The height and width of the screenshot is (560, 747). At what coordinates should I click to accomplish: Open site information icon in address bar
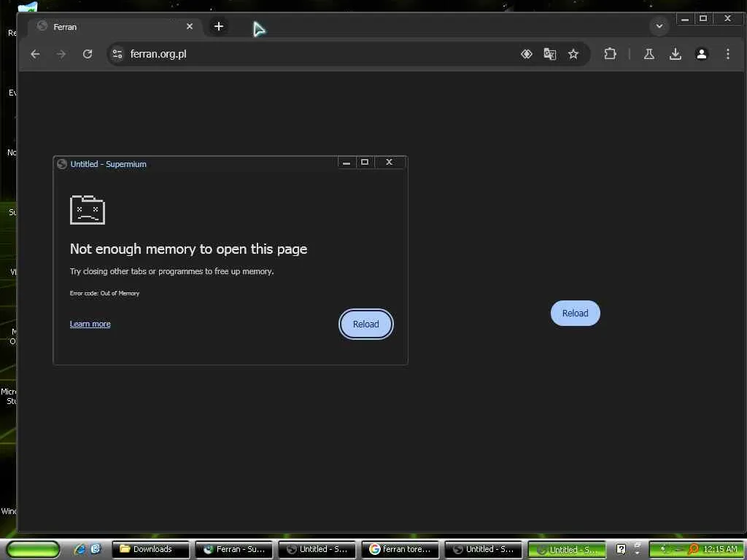[x=117, y=54]
